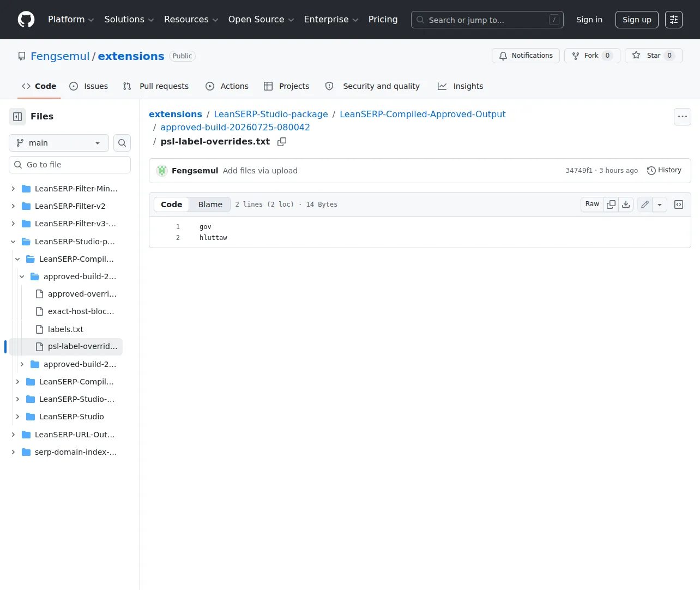Screen dimensions: 700x590
Task: Copy raw file contents icon
Action: (x=611, y=204)
